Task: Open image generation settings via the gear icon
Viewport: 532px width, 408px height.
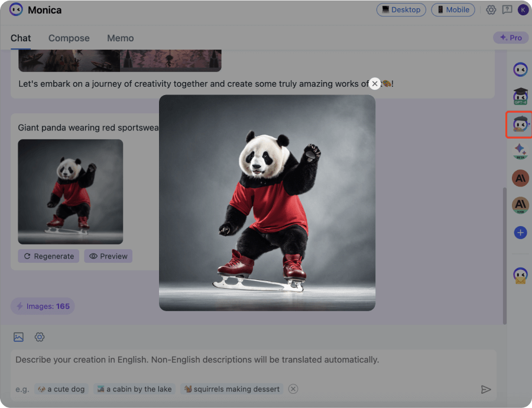Action: [40, 337]
